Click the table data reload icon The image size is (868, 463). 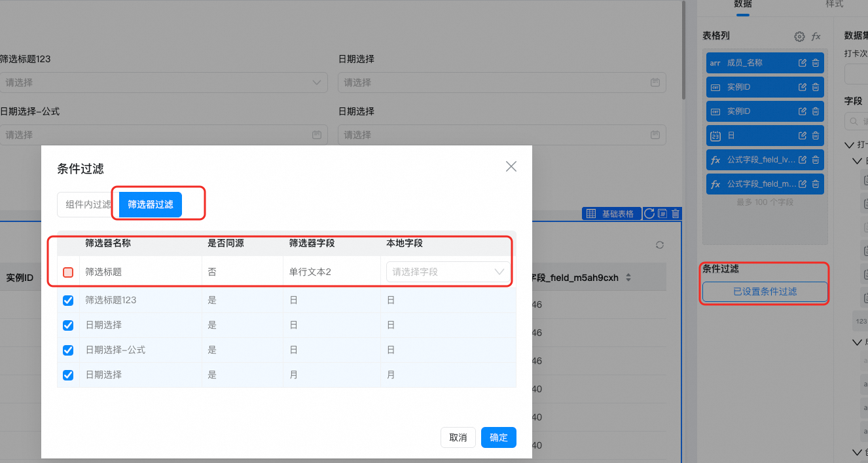click(x=660, y=245)
